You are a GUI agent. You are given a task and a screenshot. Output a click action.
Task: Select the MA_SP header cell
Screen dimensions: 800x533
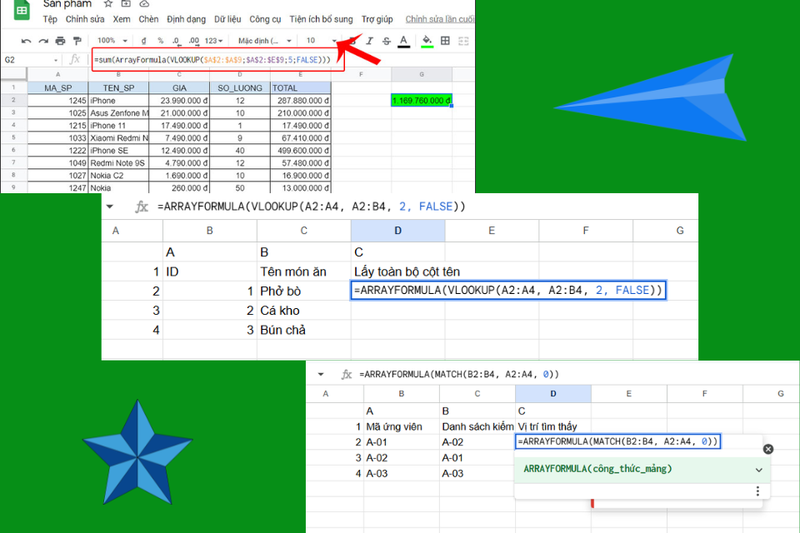pyautogui.click(x=58, y=88)
